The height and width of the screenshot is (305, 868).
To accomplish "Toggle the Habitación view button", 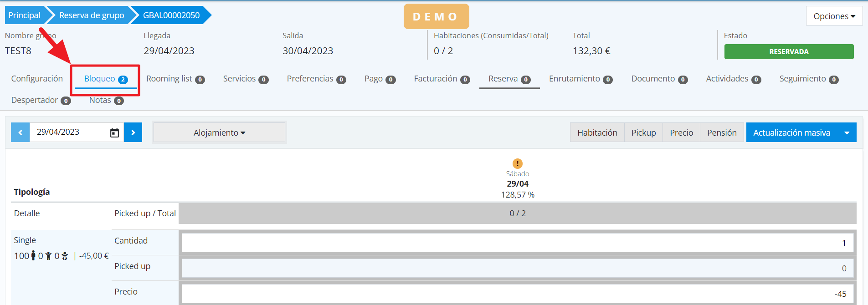I will 597,132.
